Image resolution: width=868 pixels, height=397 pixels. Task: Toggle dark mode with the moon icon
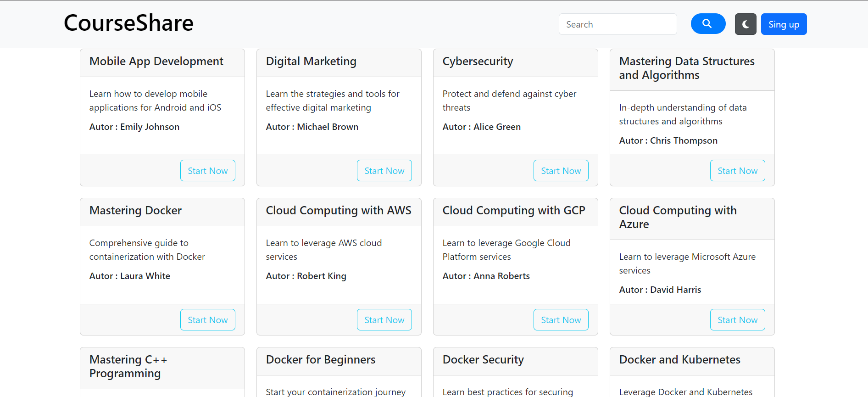click(745, 24)
